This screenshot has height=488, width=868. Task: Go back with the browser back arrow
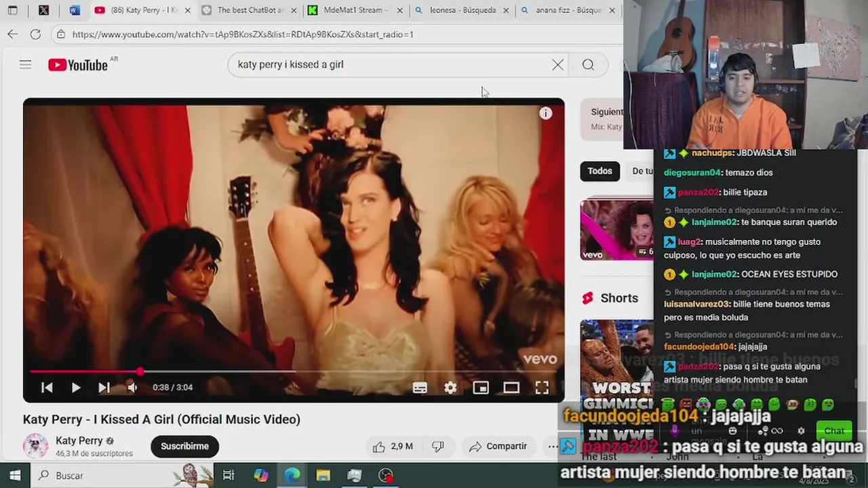12,34
